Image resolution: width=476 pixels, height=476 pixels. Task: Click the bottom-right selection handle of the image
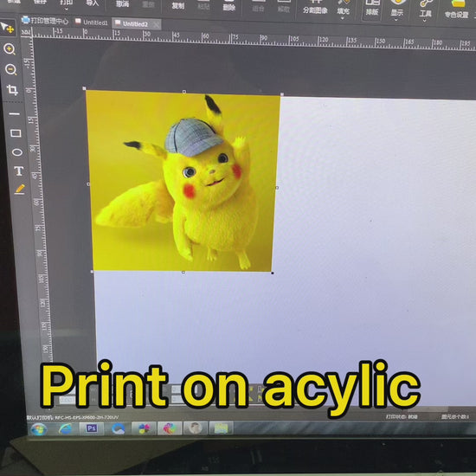click(x=273, y=273)
